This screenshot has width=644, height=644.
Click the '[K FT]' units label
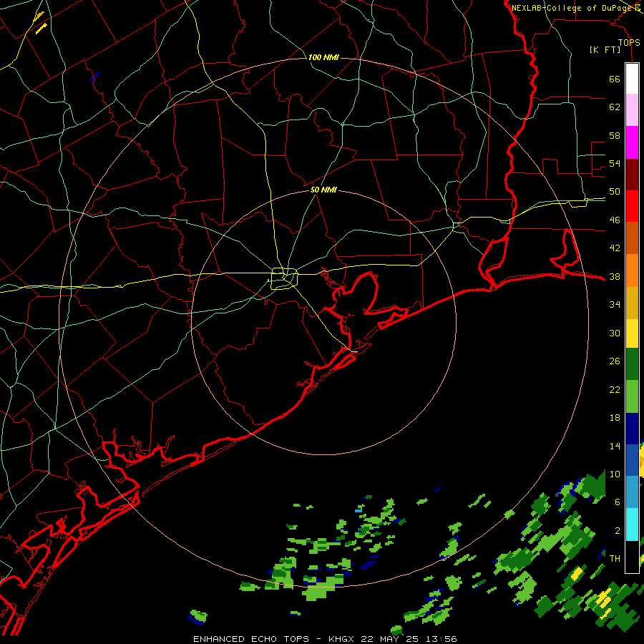tap(605, 49)
